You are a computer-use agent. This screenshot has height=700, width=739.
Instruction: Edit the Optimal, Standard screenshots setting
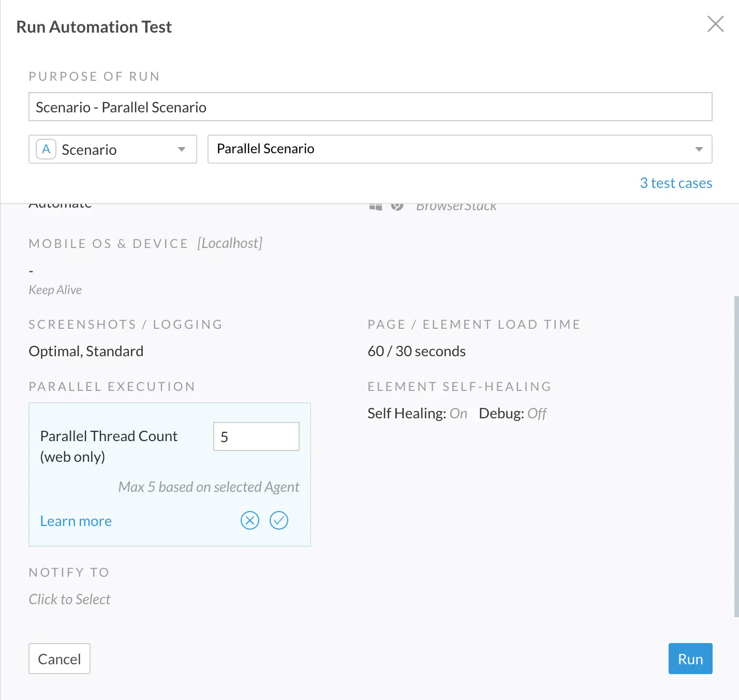(x=86, y=352)
